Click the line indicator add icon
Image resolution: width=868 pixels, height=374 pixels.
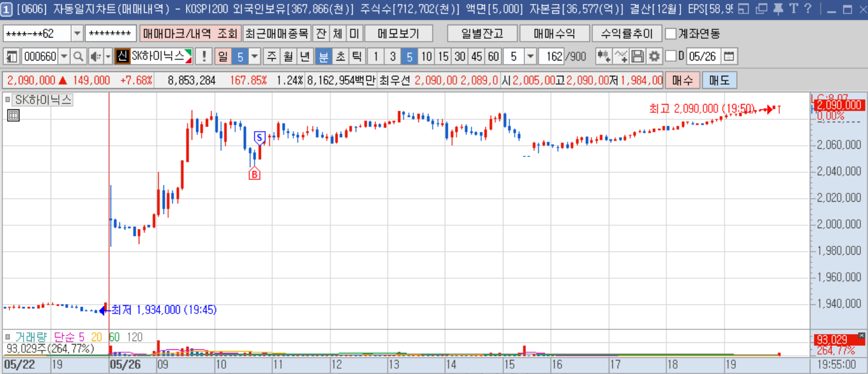point(621,56)
